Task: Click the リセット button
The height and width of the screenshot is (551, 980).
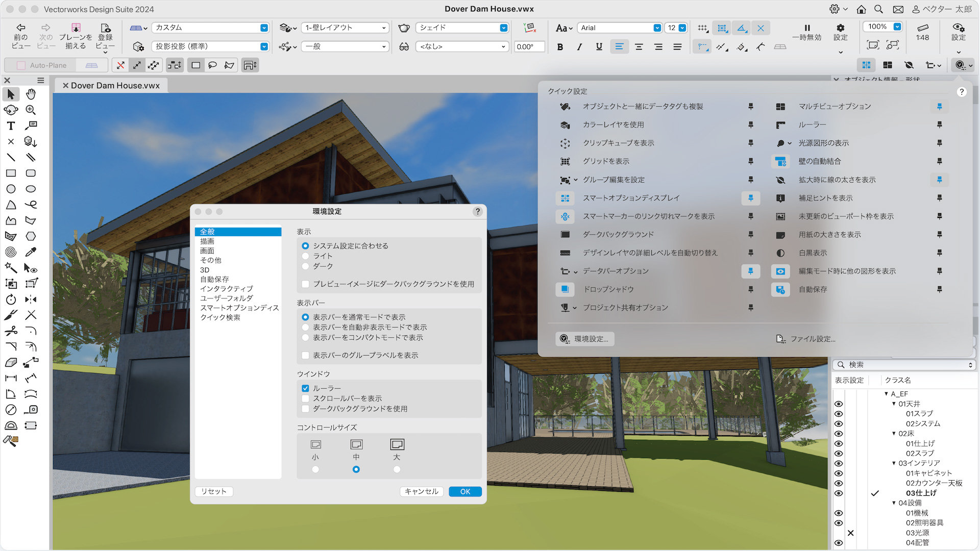Action: coord(213,491)
